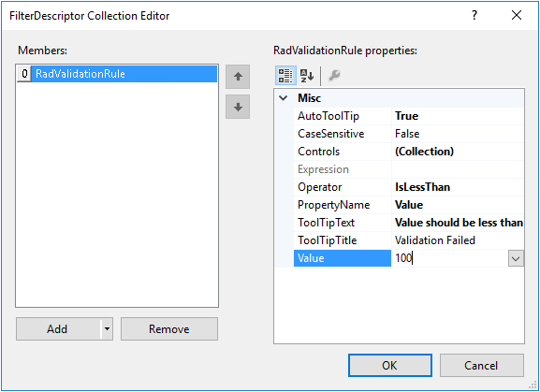Click the Property Pages wrench icon
Image resolution: width=540 pixels, height=392 pixels.
334,76
